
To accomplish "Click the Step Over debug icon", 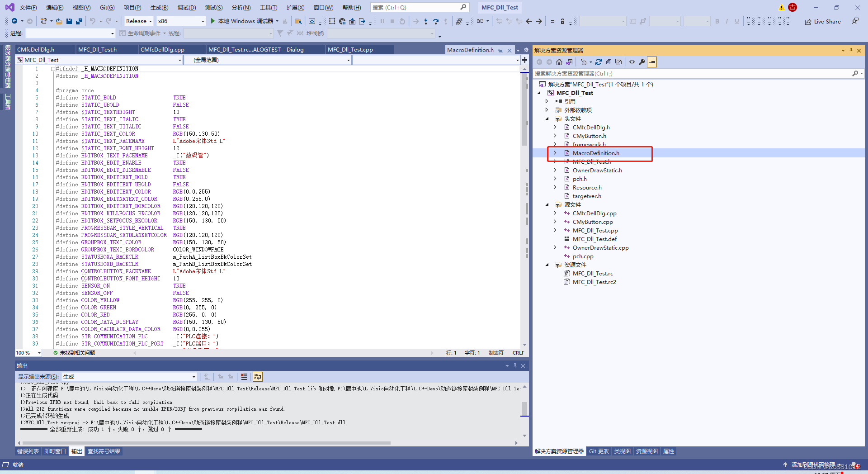I will point(436,21).
